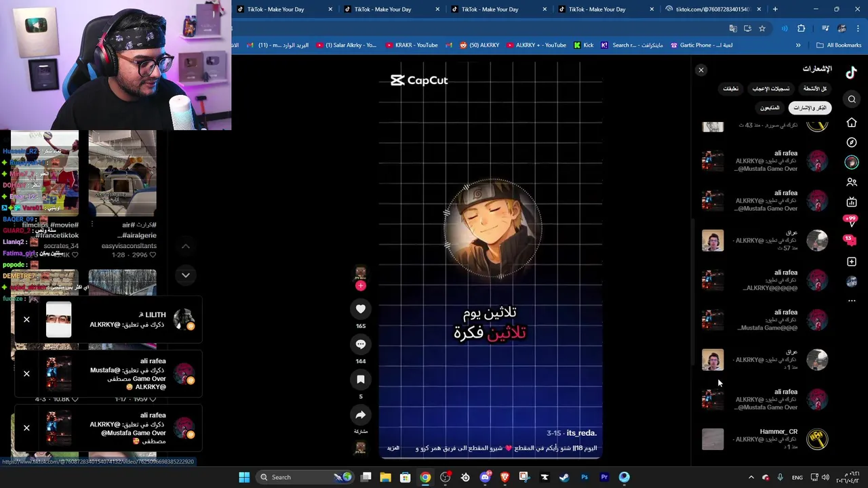Follow the creator with red plus button
This screenshot has height=488, width=868.
[361, 285]
